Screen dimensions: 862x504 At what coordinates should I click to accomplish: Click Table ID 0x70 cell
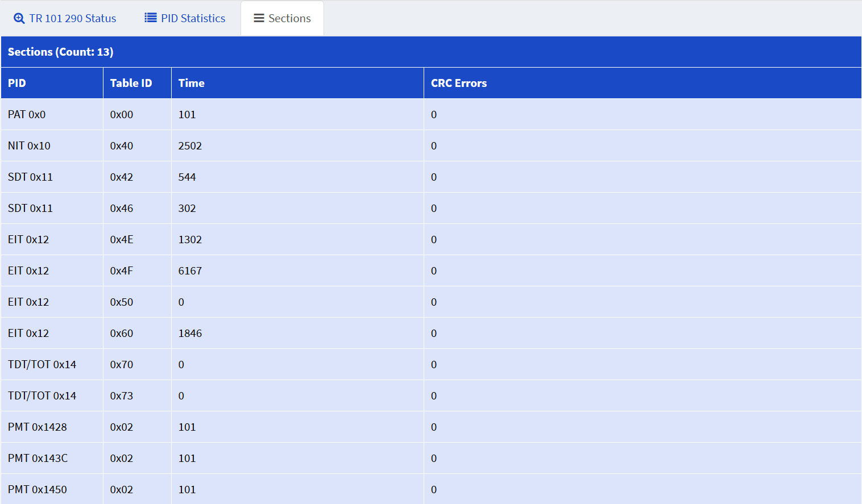click(137, 364)
